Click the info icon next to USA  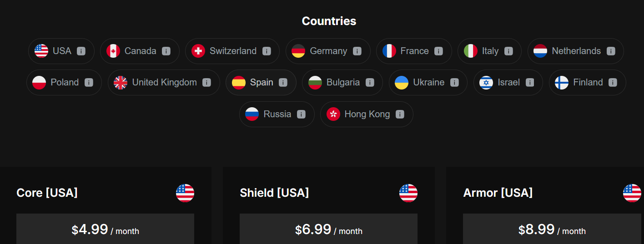[81, 51]
